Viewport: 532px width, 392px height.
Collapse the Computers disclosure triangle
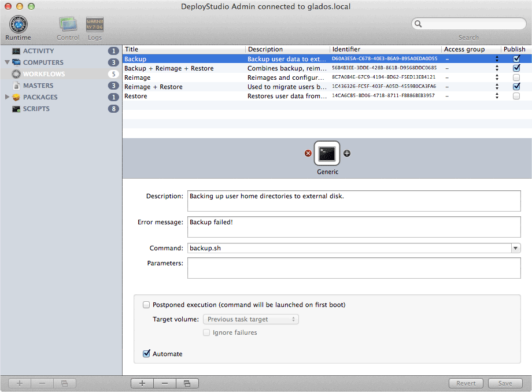(x=7, y=62)
